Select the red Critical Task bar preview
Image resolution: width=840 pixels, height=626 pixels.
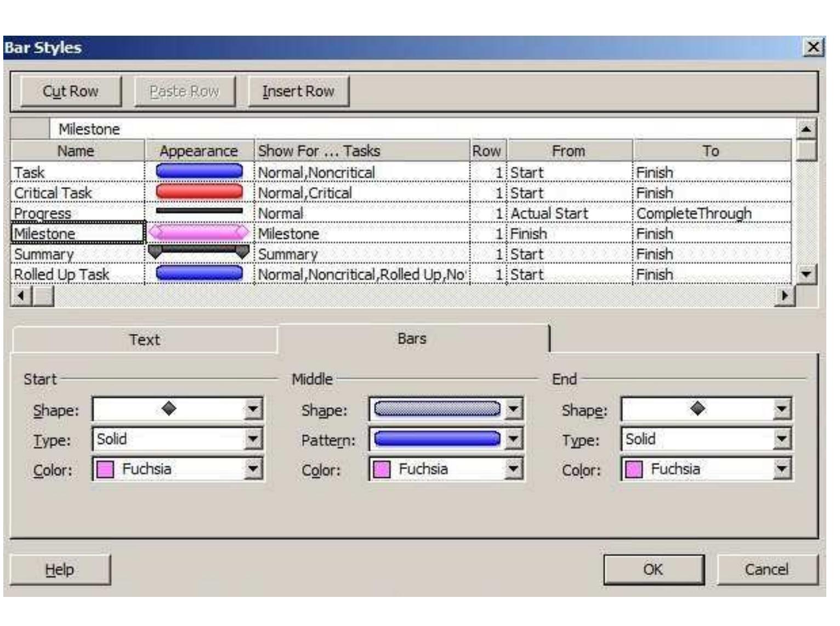click(x=199, y=192)
